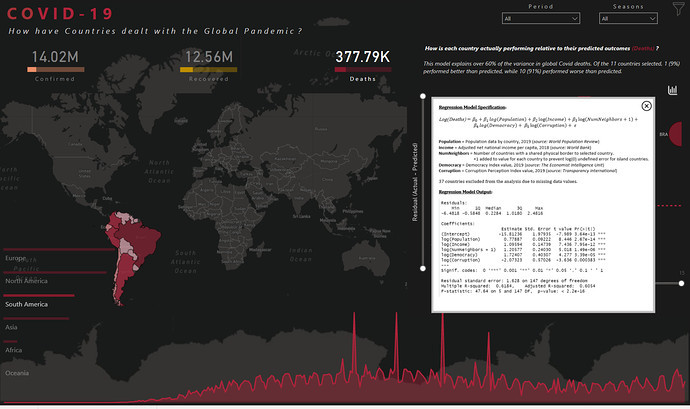Select the North America continent filter
The height and width of the screenshot is (409, 690).
pos(26,281)
